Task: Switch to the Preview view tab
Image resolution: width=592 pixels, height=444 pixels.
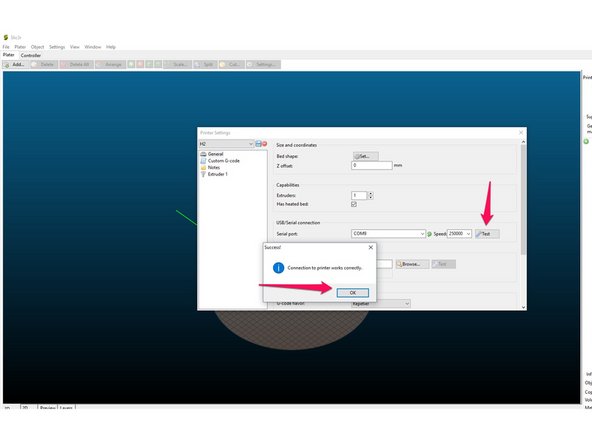Action: [48, 408]
